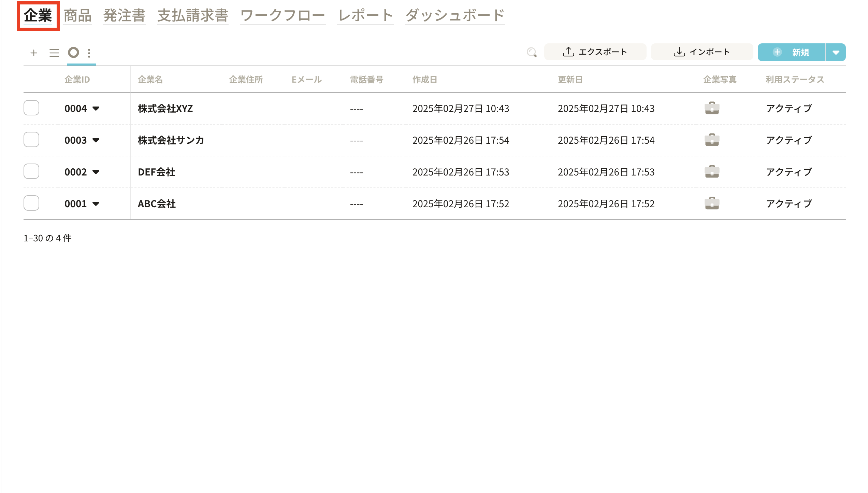868x493 pixels.
Task: Open the ダッシュボード tab
Action: click(x=455, y=16)
